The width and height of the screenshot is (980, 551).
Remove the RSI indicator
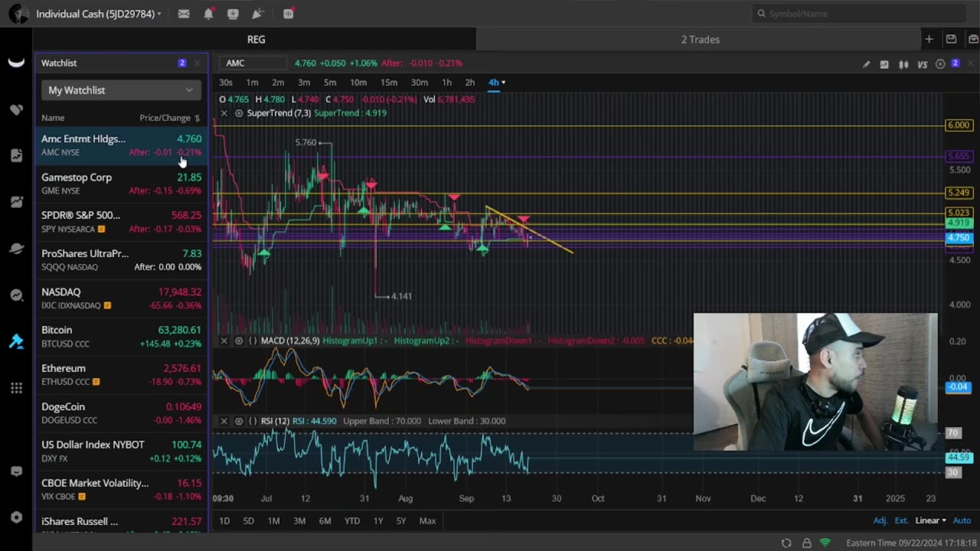point(224,421)
